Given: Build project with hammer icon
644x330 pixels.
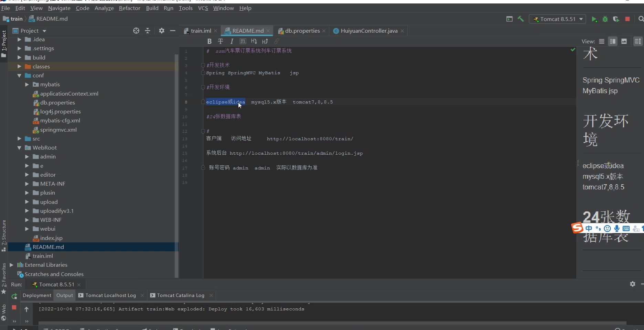Looking at the screenshot, I should [520, 19].
